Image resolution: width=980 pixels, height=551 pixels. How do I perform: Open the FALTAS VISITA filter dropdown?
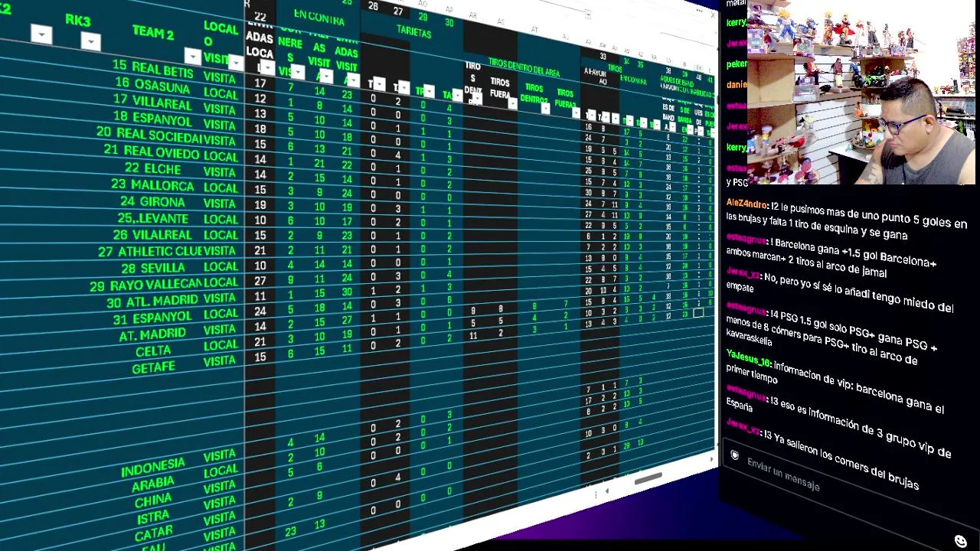click(326, 76)
